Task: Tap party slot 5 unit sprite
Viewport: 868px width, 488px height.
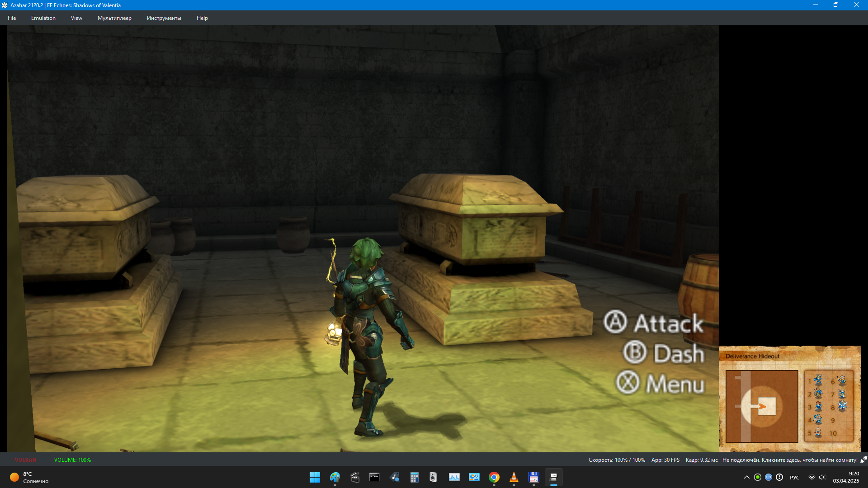Action: pyautogui.click(x=818, y=433)
